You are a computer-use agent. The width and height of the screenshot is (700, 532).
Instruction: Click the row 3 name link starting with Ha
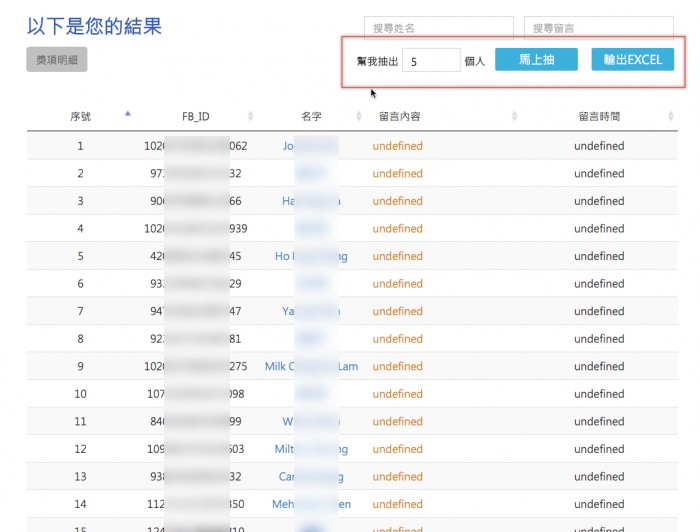pyautogui.click(x=289, y=201)
